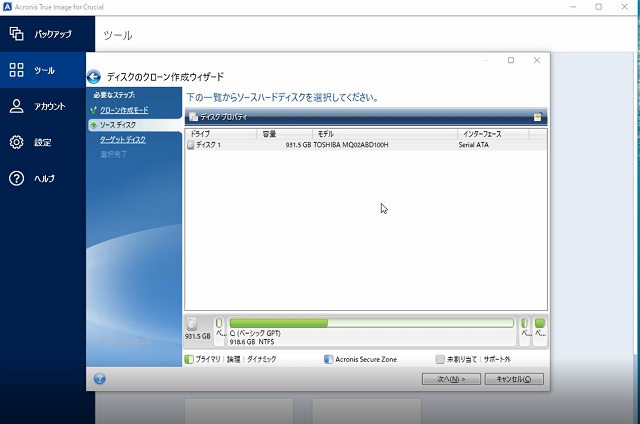Close the clone disk wizard dialog
The image size is (640, 424).
537,60
